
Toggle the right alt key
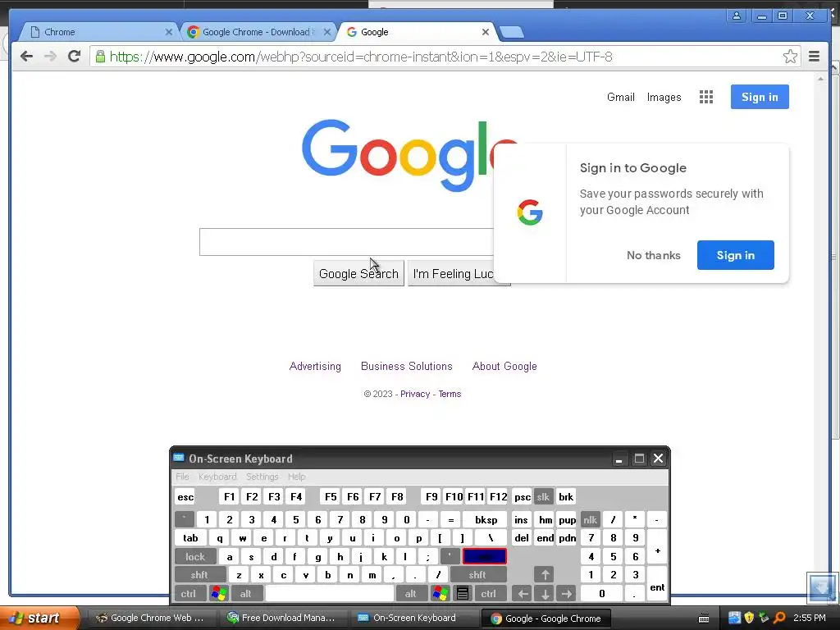(x=410, y=594)
